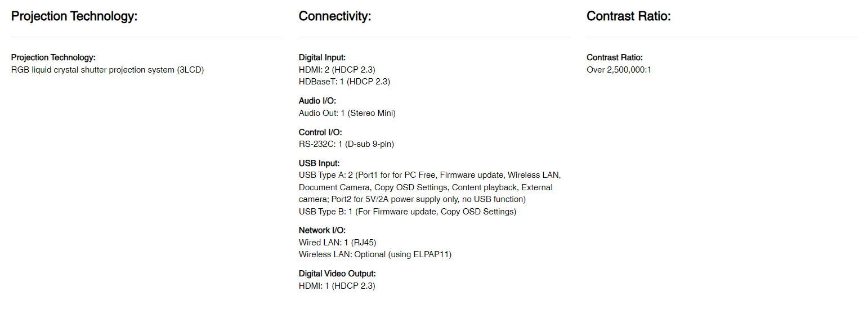Click the Wireless LAN ELPAP11 line
Viewport: 868px width, 309px height.
pos(375,254)
